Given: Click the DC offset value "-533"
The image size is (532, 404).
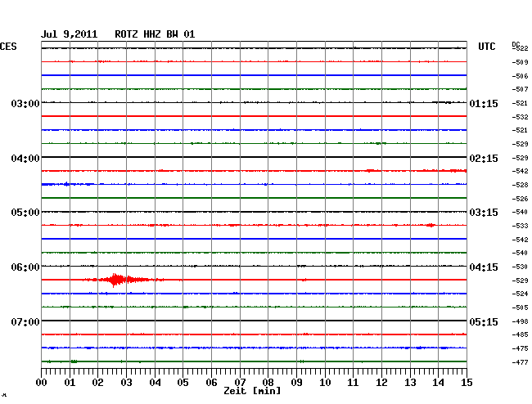Looking at the screenshot, I should [x=520, y=226].
